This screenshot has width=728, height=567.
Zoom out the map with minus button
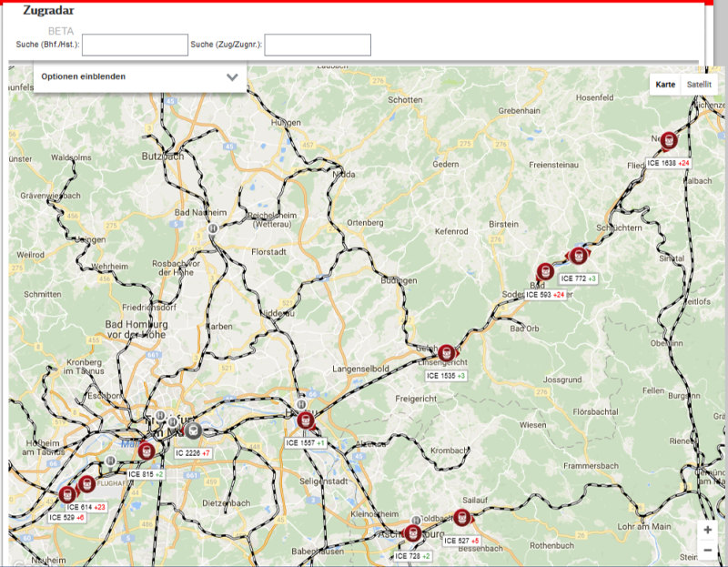707,550
